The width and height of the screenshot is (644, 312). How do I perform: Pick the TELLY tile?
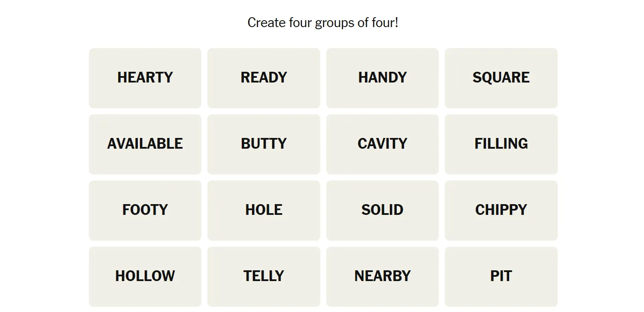coord(264,277)
